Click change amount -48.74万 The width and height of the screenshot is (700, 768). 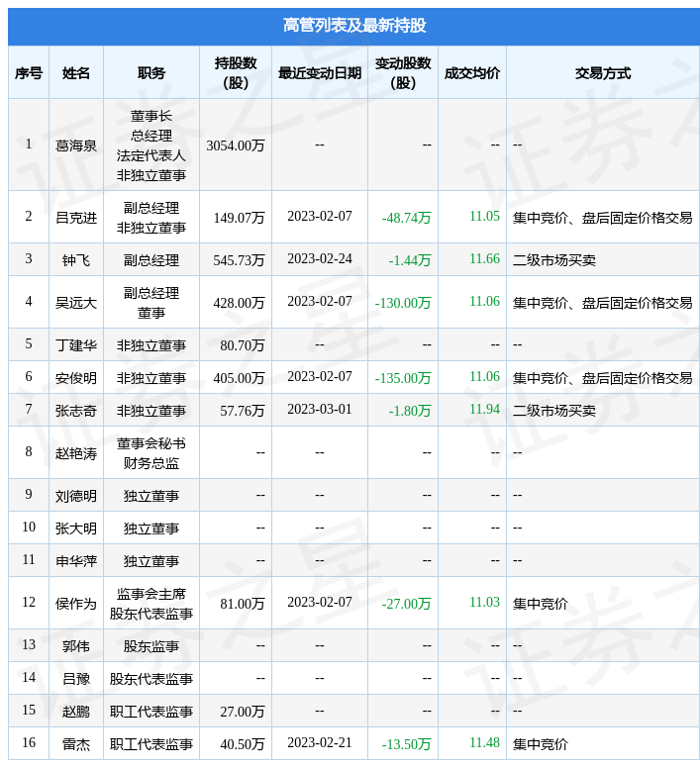(x=406, y=218)
